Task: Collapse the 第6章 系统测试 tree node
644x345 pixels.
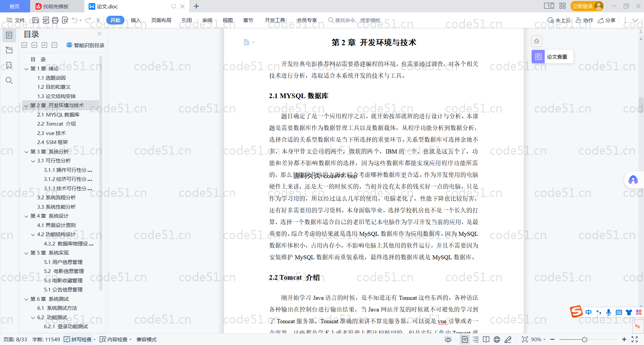Action: pos(26,299)
